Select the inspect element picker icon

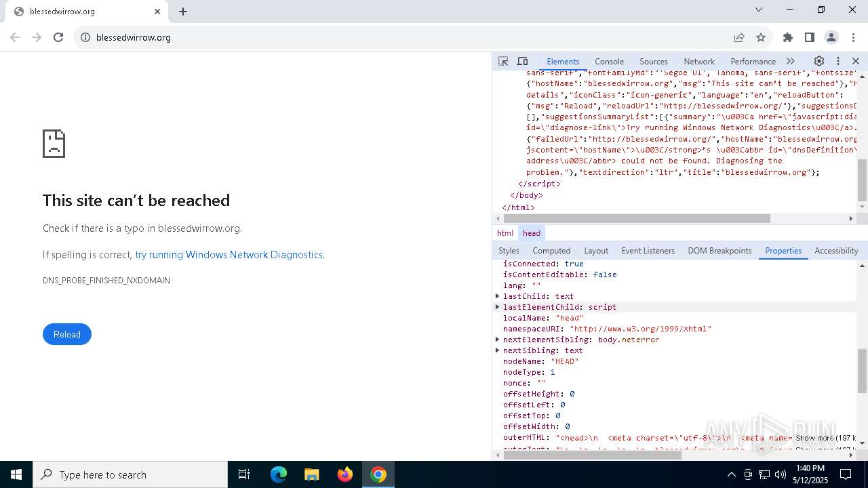[x=503, y=61]
